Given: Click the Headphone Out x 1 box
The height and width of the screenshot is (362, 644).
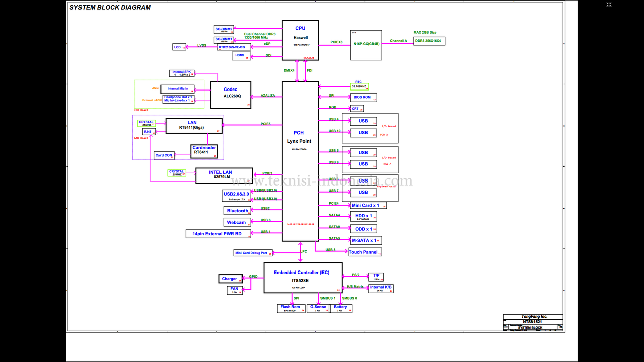Looking at the screenshot, I should pyautogui.click(x=179, y=99).
